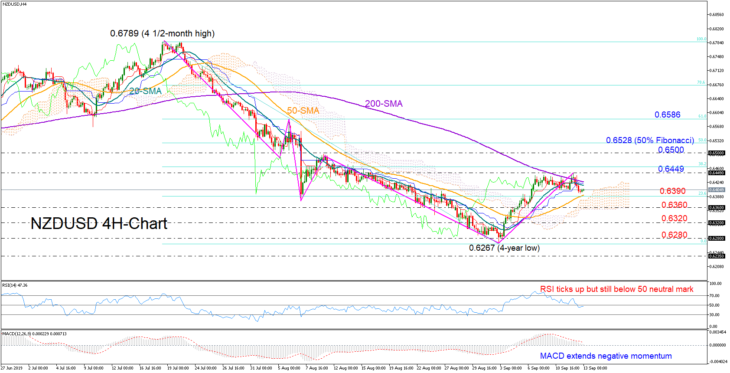Click the current price marker on price axis

click(715, 190)
